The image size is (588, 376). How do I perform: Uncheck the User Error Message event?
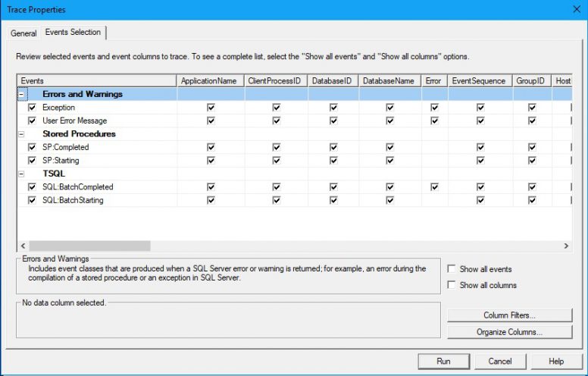32,121
